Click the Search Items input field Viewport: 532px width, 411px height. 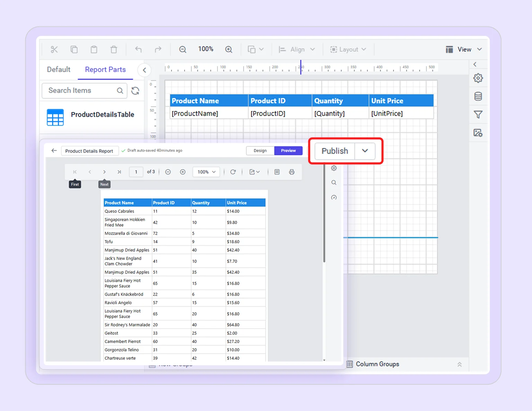click(80, 90)
